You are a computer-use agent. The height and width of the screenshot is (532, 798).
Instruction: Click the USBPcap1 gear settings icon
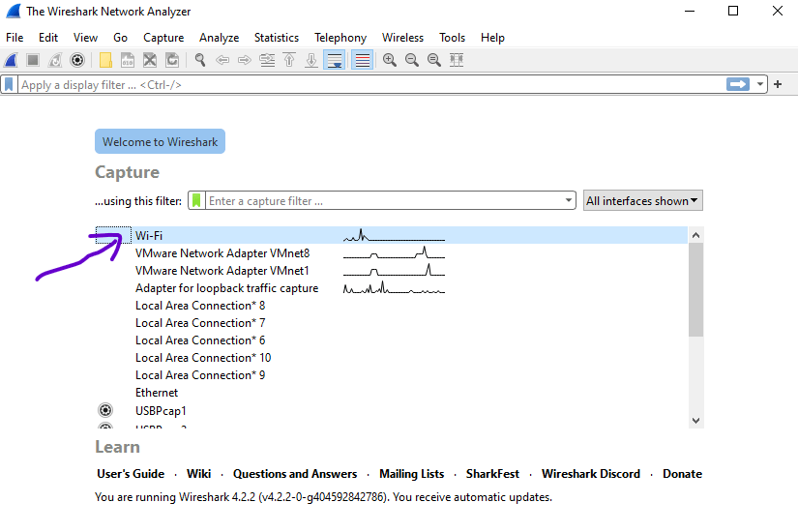pyautogui.click(x=105, y=410)
